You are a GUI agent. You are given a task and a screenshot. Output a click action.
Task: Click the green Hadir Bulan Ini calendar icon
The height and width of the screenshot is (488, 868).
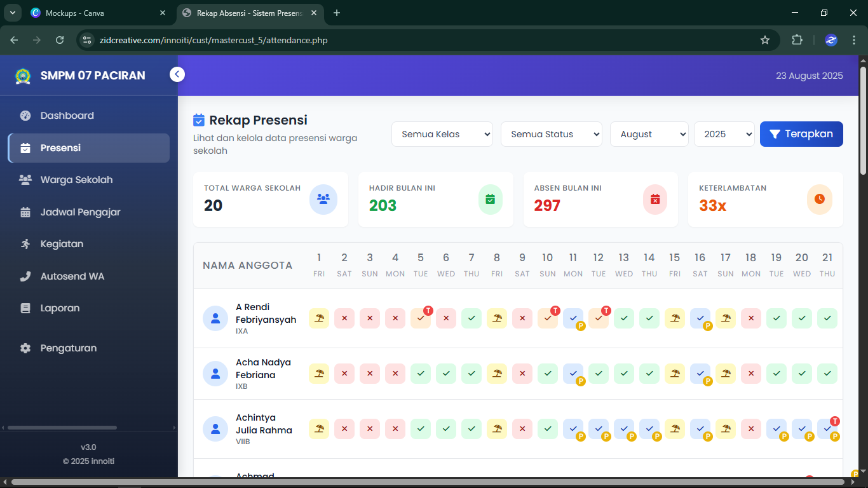tap(490, 199)
